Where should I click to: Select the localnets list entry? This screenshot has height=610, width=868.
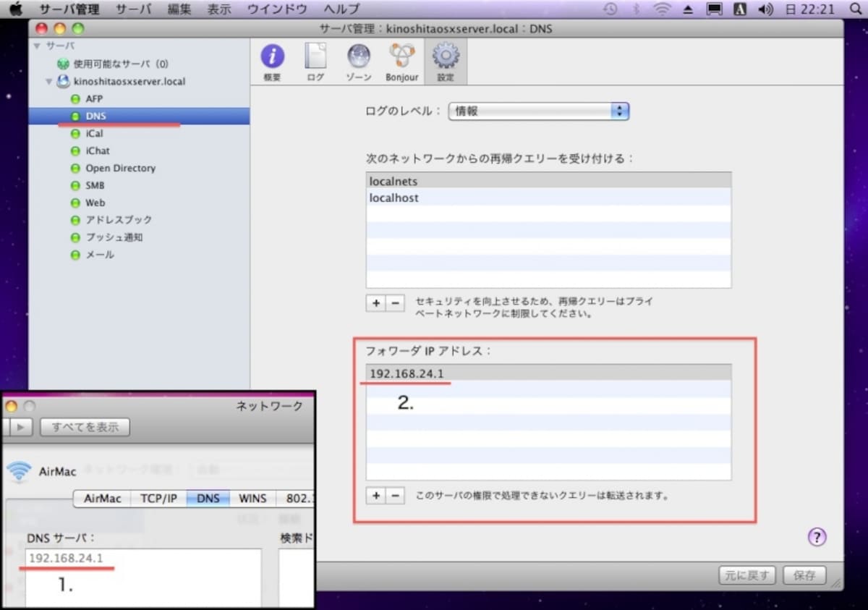pos(548,181)
